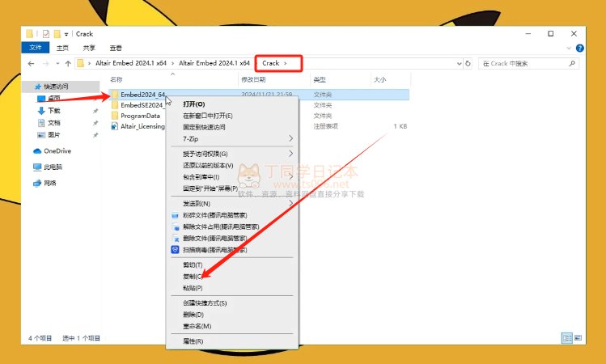The width and height of the screenshot is (606, 364).
Task: Expand the 发送到(N) submenu
Action: pos(232,204)
